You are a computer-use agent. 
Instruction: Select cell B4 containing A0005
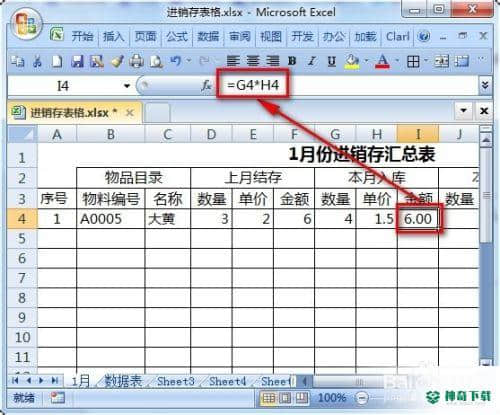click(111, 219)
